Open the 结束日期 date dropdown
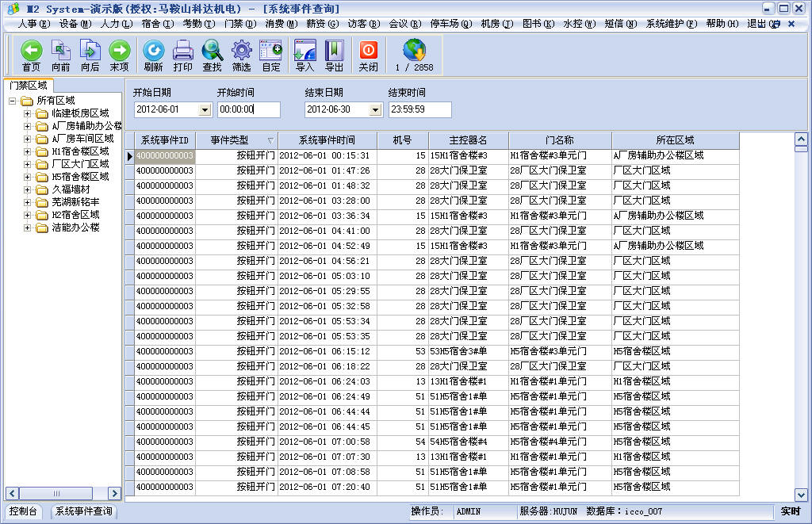Image resolution: width=812 pixels, height=524 pixels. tap(375, 109)
